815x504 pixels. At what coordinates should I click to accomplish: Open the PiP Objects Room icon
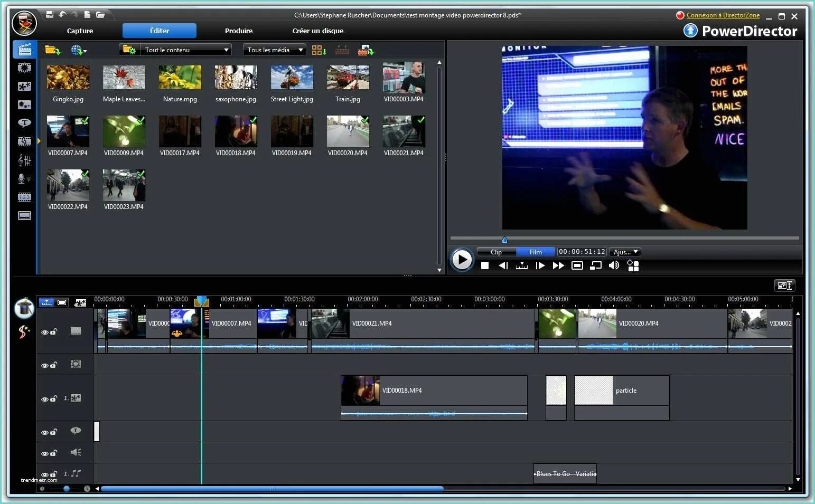(24, 87)
